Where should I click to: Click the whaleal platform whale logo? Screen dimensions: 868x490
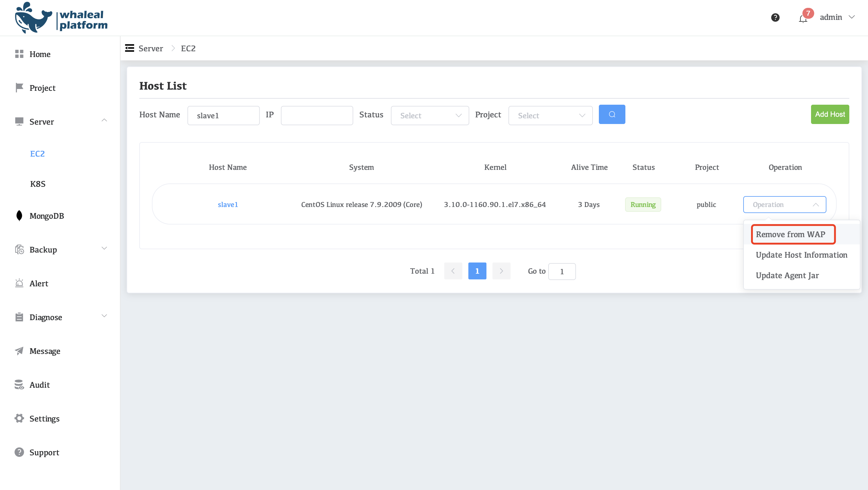pos(34,18)
